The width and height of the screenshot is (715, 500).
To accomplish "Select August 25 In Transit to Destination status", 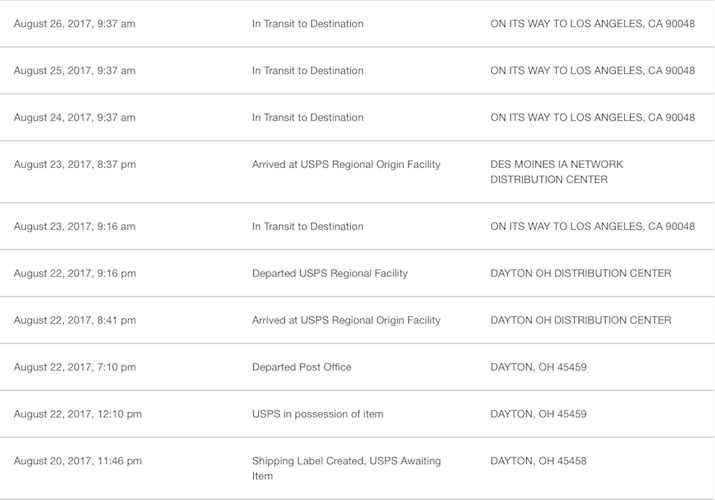I will [307, 70].
